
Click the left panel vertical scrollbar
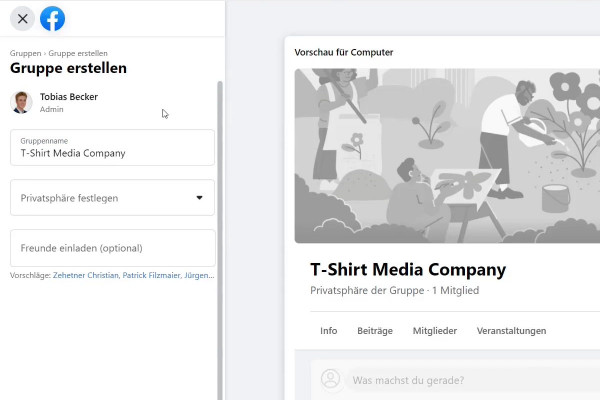tap(220, 240)
